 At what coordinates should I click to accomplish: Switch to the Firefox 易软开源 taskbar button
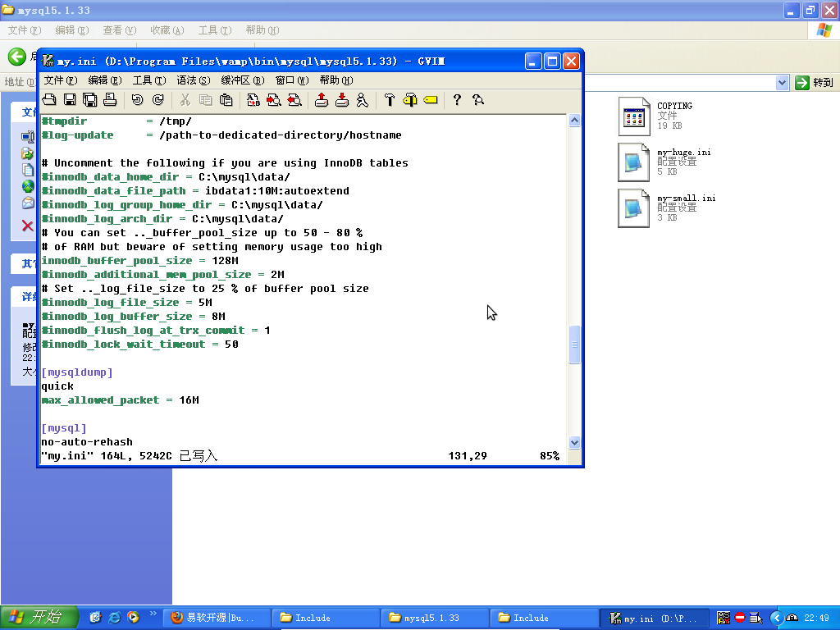pos(216,618)
